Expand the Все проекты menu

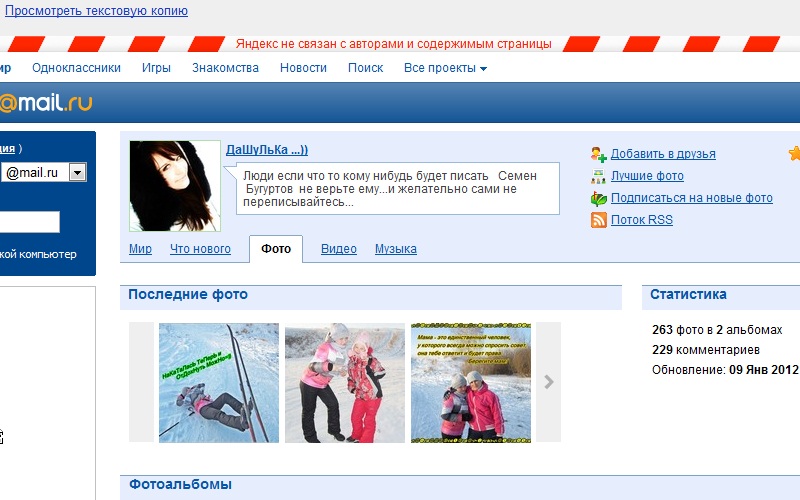point(445,68)
